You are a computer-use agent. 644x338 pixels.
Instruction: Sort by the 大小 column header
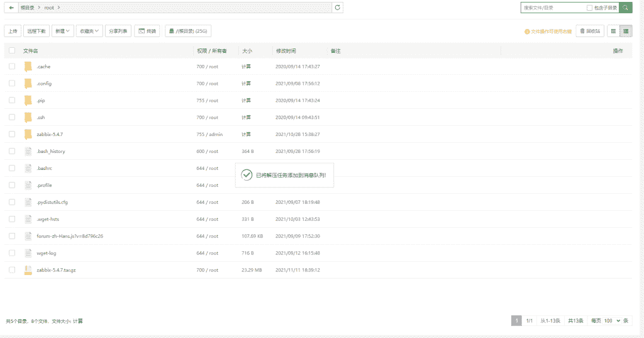click(x=247, y=51)
